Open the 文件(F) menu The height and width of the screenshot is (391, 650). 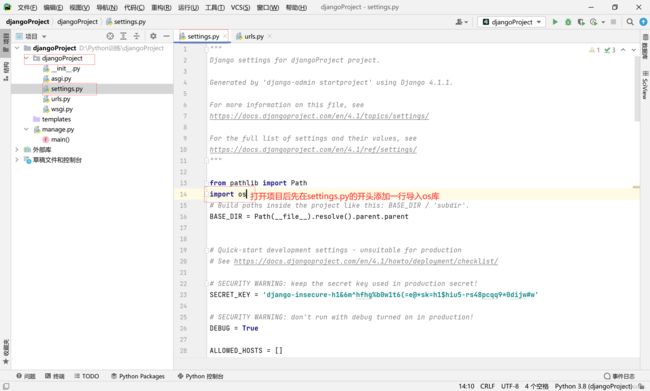[27, 7]
